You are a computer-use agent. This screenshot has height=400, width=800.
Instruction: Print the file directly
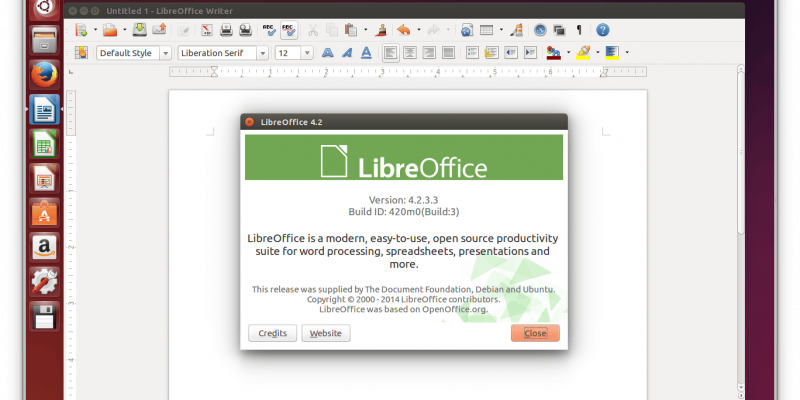click(x=226, y=30)
